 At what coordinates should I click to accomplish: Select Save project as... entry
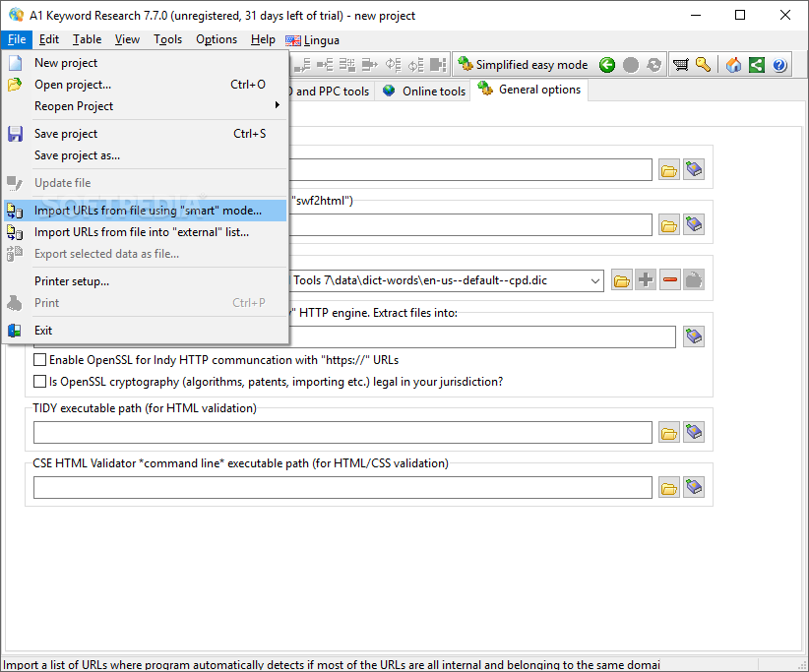tap(147, 155)
